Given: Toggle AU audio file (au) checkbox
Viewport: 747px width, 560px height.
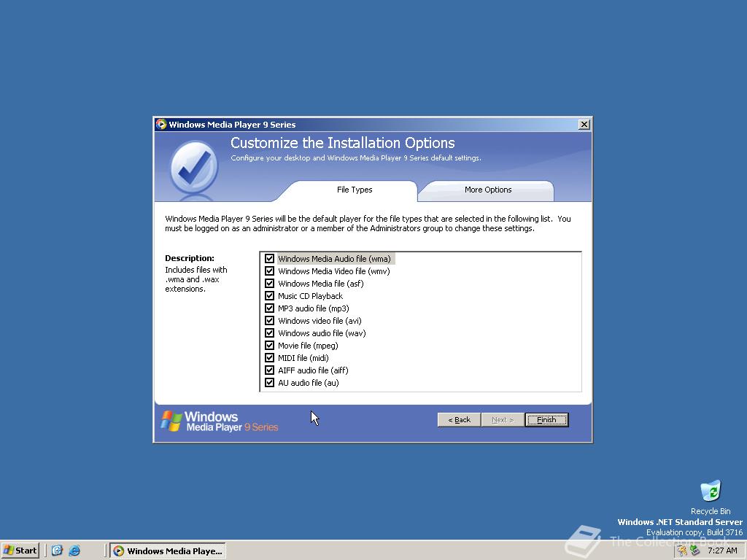Looking at the screenshot, I should (x=269, y=382).
